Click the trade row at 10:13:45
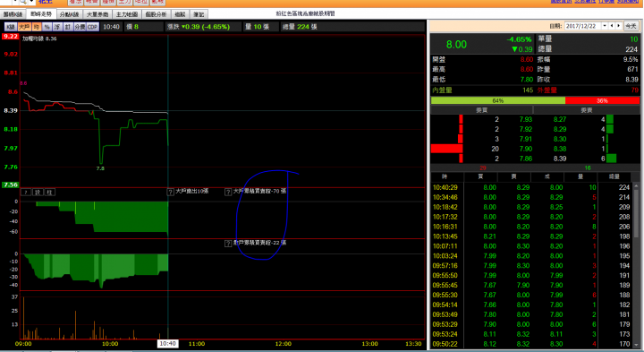Viewport: 644px width, 352px height. [531, 236]
